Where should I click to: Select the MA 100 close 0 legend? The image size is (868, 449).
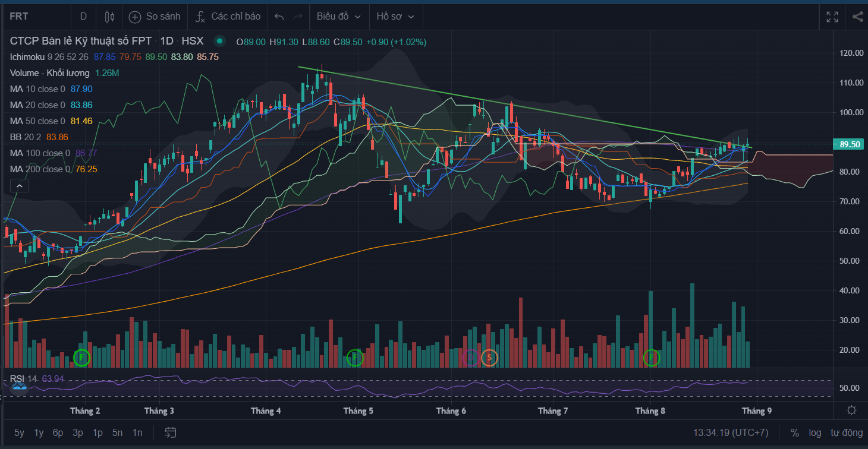click(40, 153)
